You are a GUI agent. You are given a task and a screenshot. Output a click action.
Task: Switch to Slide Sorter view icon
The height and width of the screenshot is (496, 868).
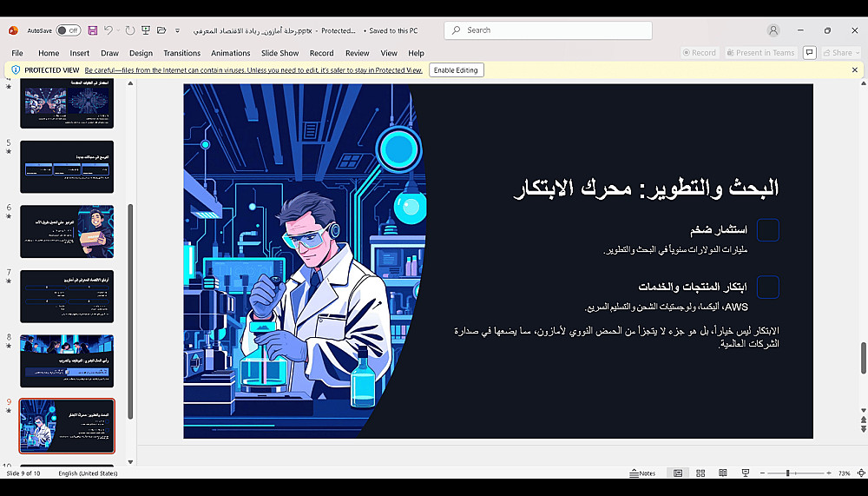[x=700, y=473]
